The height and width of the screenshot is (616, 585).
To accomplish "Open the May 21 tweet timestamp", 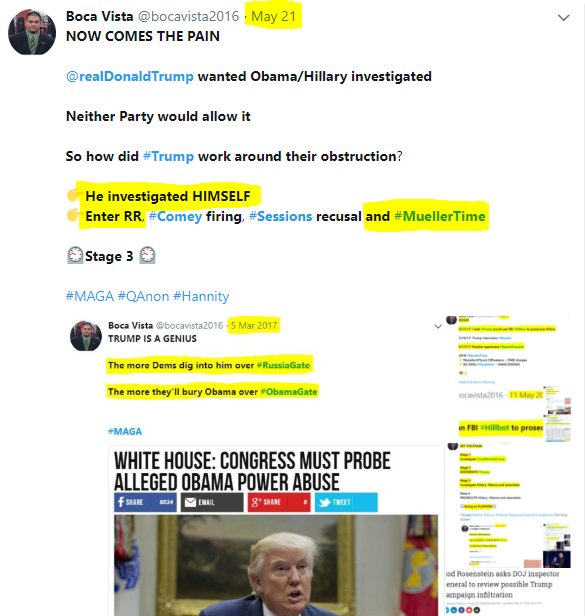I will (x=273, y=16).
